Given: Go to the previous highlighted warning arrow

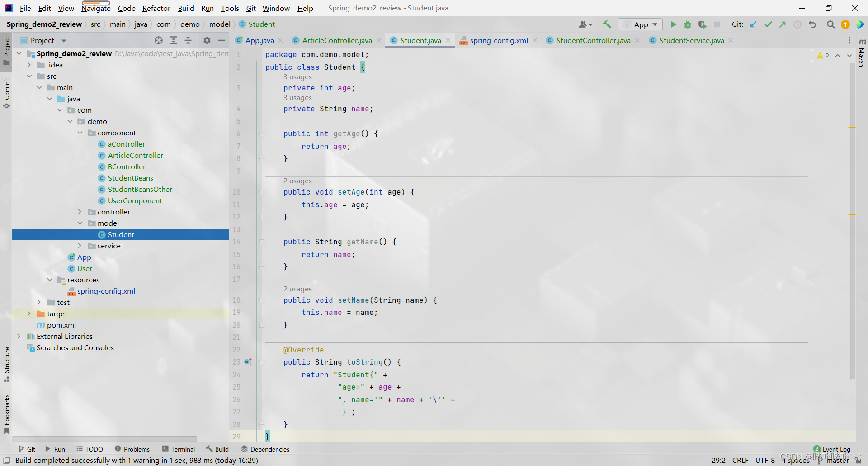Looking at the screenshot, I should click(838, 56).
